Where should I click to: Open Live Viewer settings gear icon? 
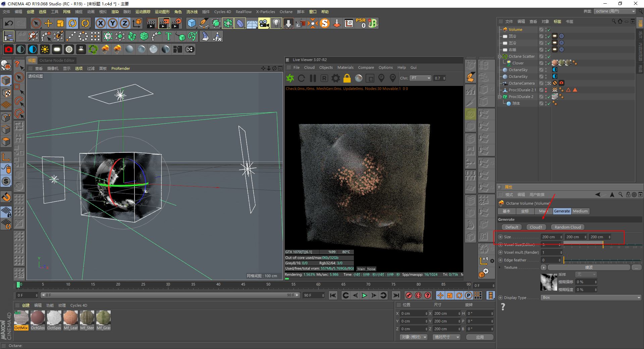point(335,78)
